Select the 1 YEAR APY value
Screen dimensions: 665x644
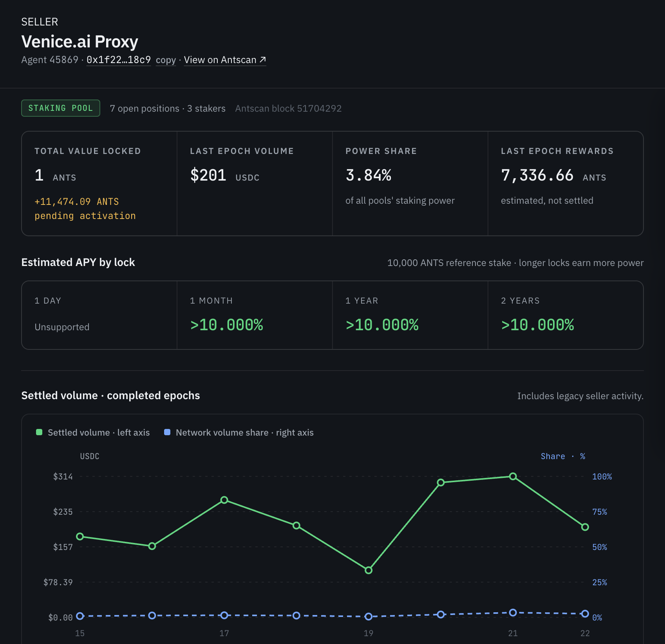point(382,325)
